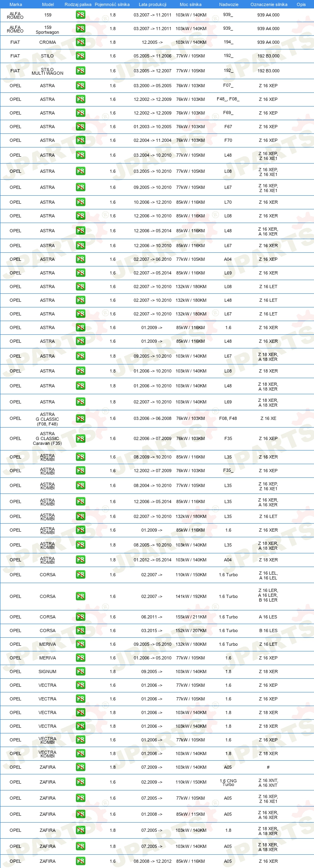Click fuel icon in Fiat Stilo Multi Wagon row

click(x=80, y=71)
